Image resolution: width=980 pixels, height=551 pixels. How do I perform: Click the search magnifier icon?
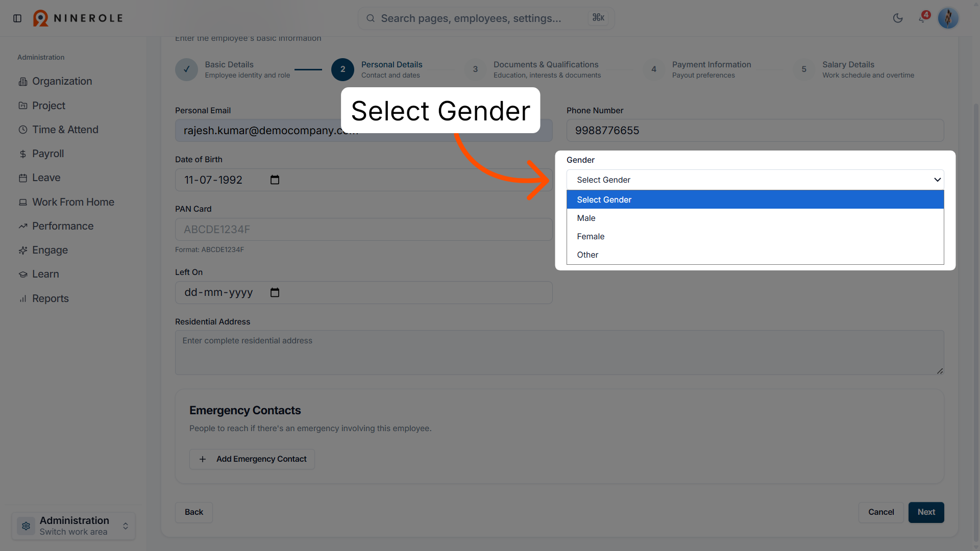point(371,18)
